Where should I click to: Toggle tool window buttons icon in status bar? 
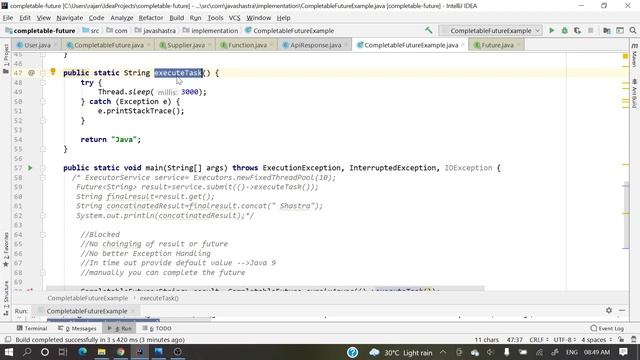coord(7,340)
